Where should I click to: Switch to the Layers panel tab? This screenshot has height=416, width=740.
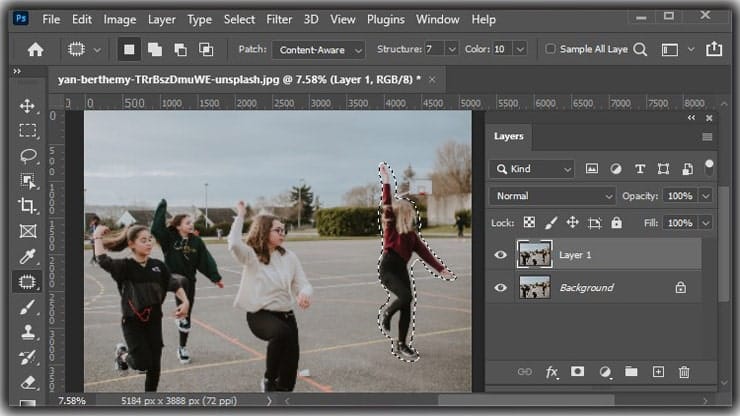(509, 136)
